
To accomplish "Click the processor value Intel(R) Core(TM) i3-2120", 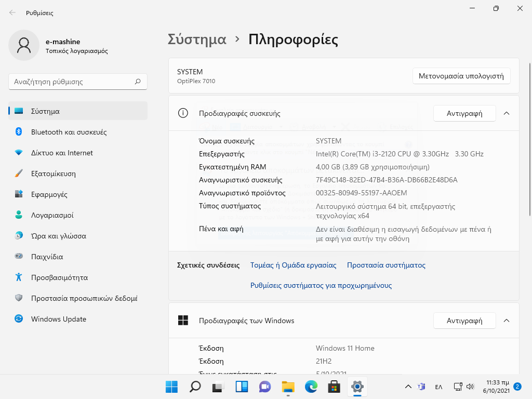I will [x=400, y=154].
